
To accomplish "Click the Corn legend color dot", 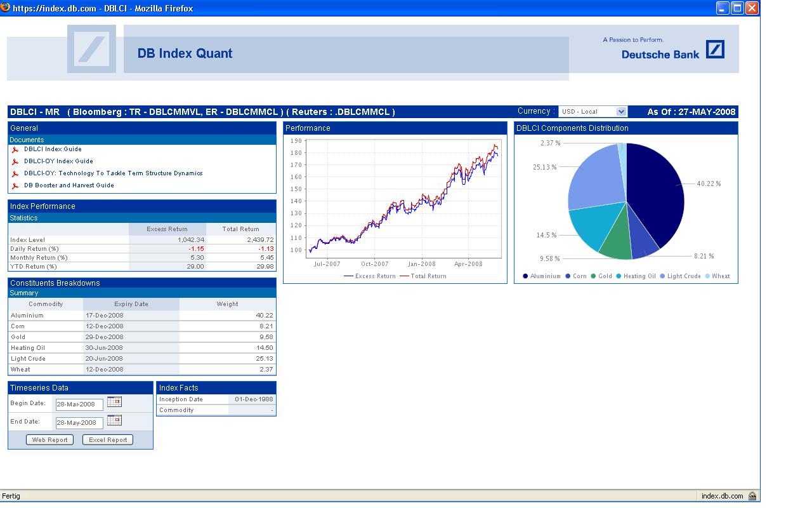I will pos(567,276).
